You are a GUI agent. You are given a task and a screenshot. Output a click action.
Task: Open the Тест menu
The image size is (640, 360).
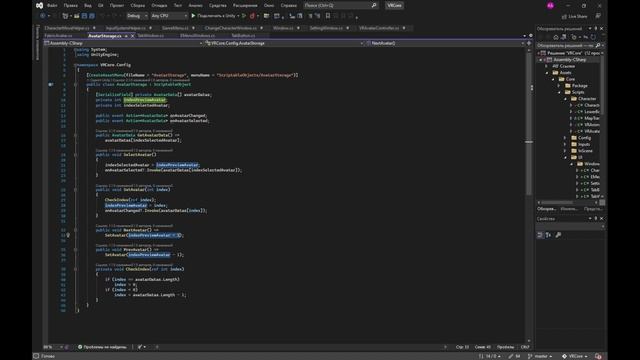(178, 6)
